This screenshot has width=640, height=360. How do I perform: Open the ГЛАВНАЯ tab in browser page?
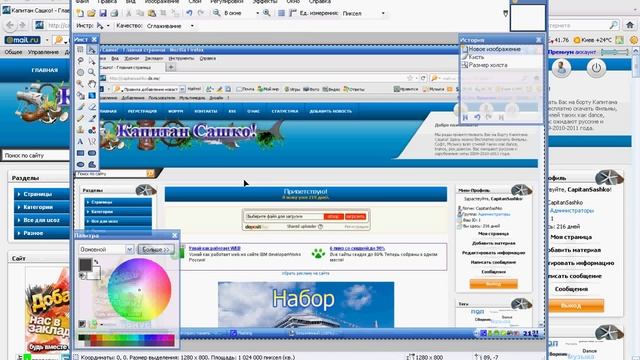pyautogui.click(x=44, y=70)
